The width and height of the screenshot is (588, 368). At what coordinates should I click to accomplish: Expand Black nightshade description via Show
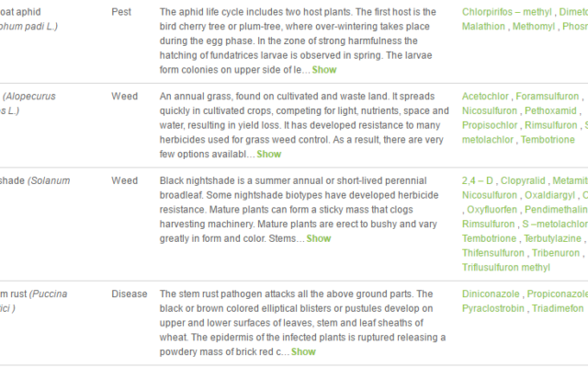coord(319,239)
